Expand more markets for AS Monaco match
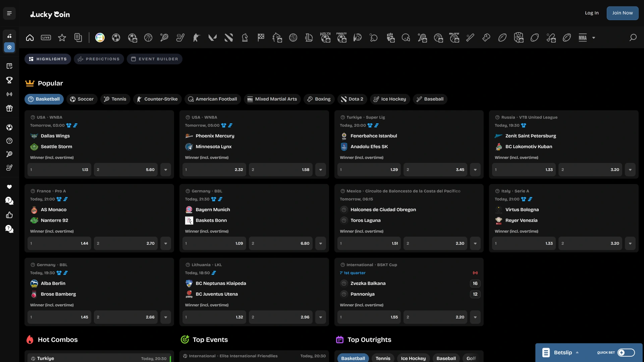 tap(166, 243)
